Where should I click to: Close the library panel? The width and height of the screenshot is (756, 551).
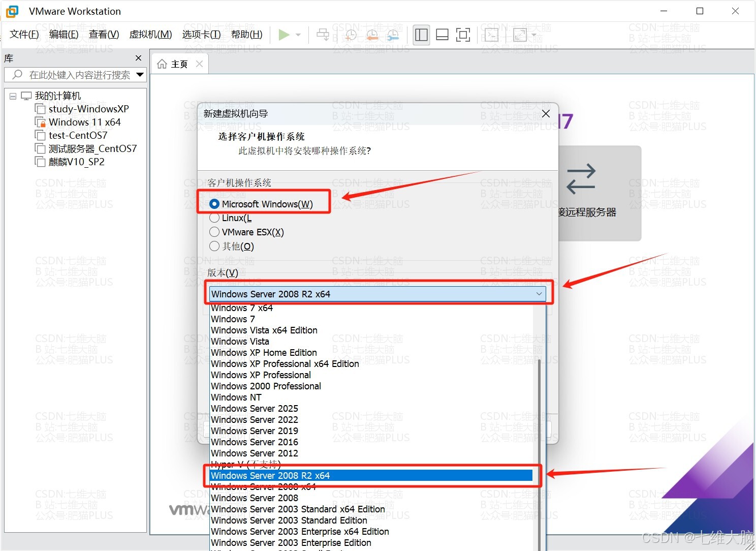pos(138,58)
